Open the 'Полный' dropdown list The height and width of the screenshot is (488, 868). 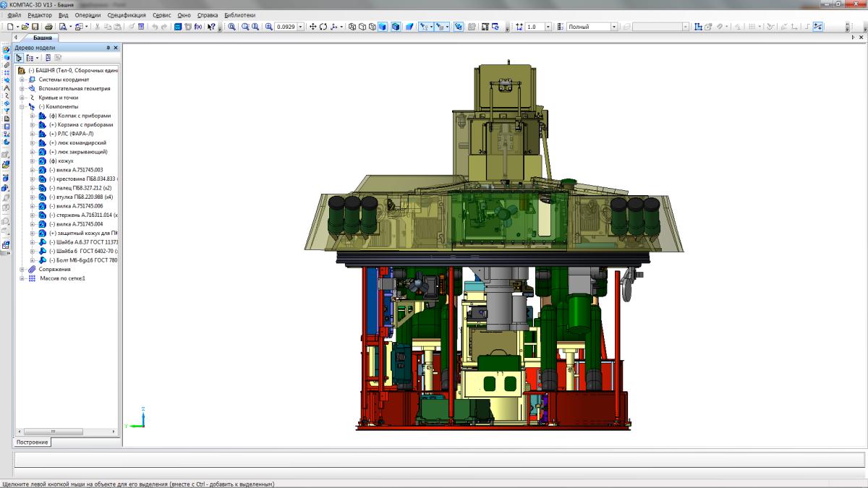pyautogui.click(x=613, y=27)
